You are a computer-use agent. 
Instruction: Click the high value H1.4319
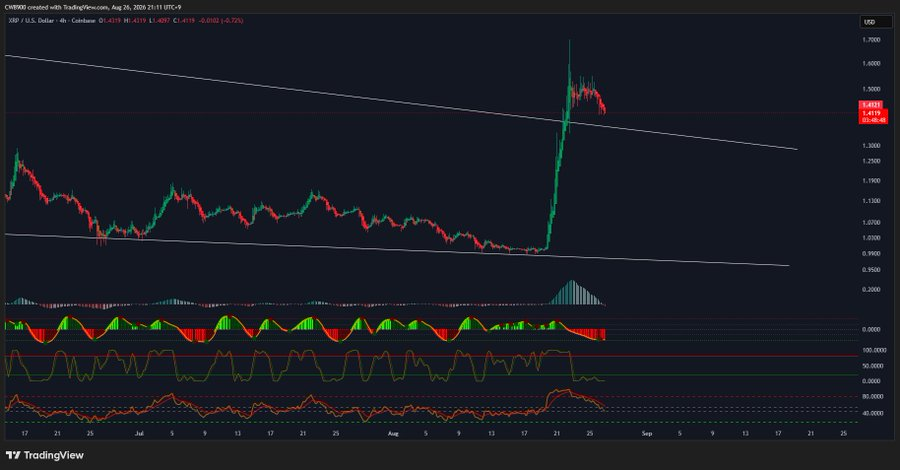tap(135, 21)
